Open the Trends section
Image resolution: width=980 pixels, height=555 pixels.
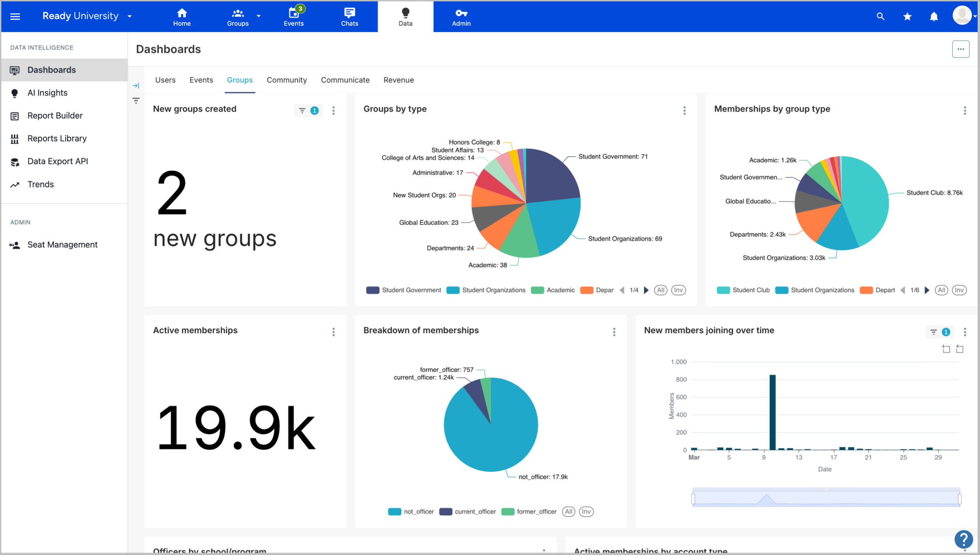coord(41,184)
